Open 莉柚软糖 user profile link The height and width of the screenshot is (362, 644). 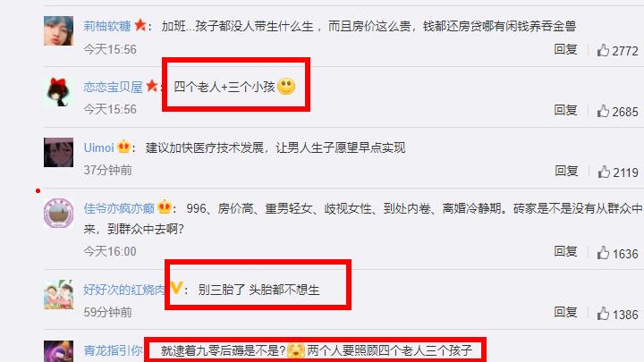click(107, 26)
